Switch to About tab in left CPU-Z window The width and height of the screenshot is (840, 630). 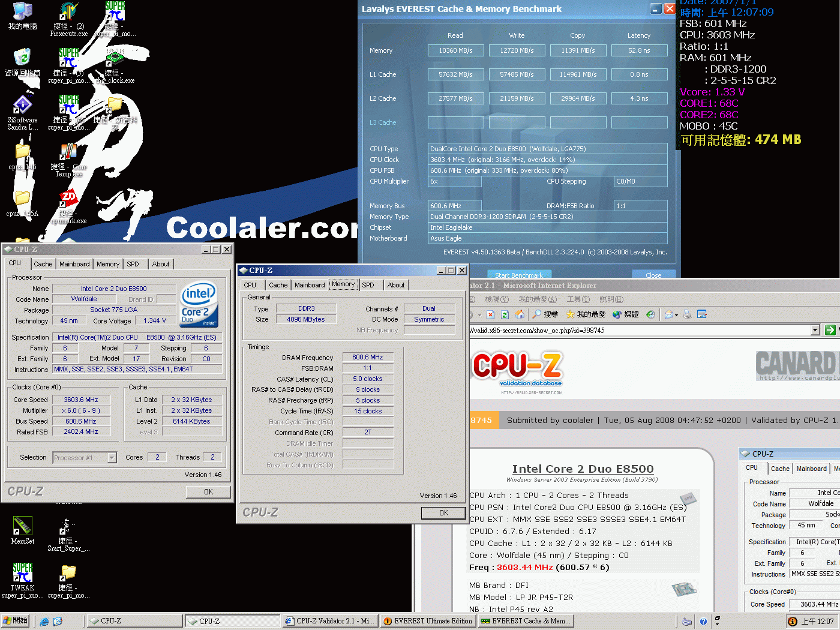[160, 264]
